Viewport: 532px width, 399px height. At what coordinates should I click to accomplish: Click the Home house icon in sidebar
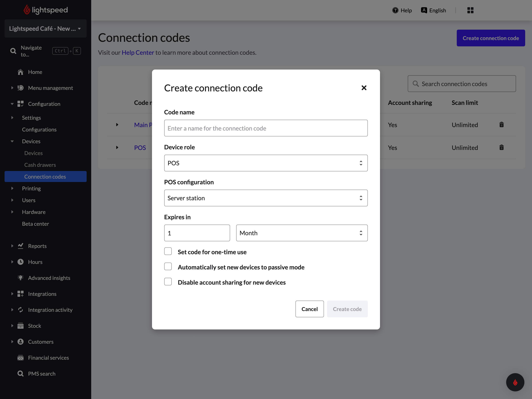(x=21, y=72)
